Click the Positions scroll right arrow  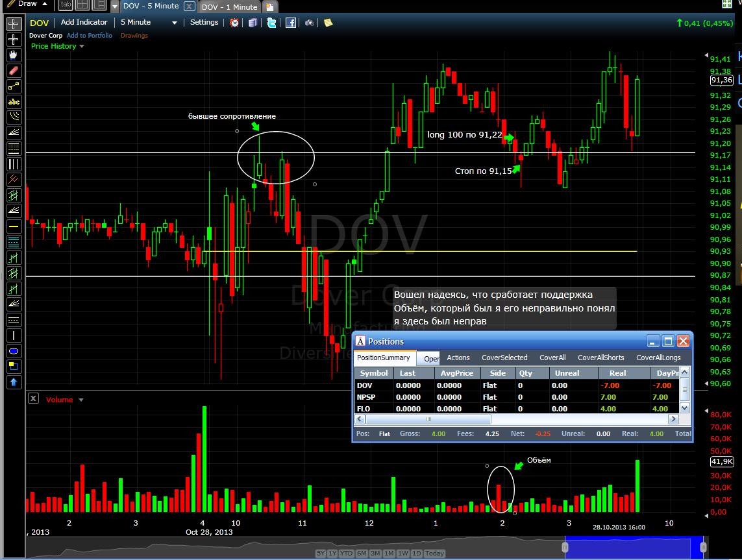(x=673, y=419)
